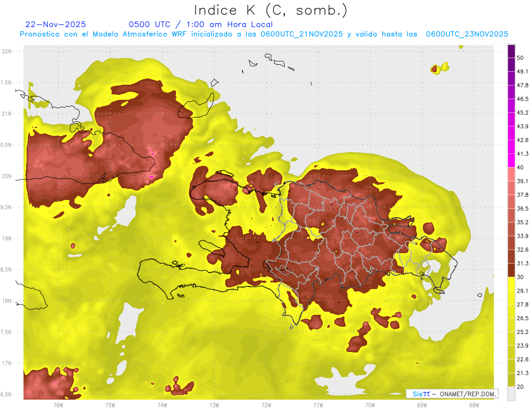The width and height of the screenshot is (532, 411).
Task: Click the "69W" longitude label
Action: 422,405
